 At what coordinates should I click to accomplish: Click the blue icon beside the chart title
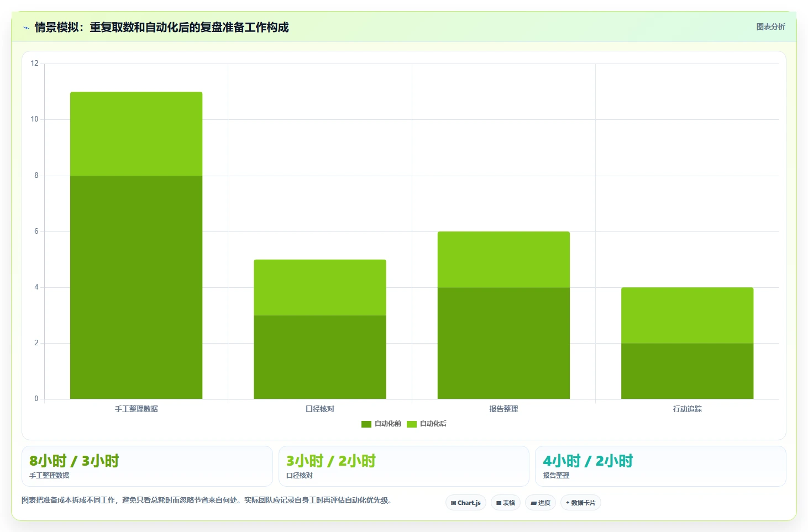coord(26,28)
